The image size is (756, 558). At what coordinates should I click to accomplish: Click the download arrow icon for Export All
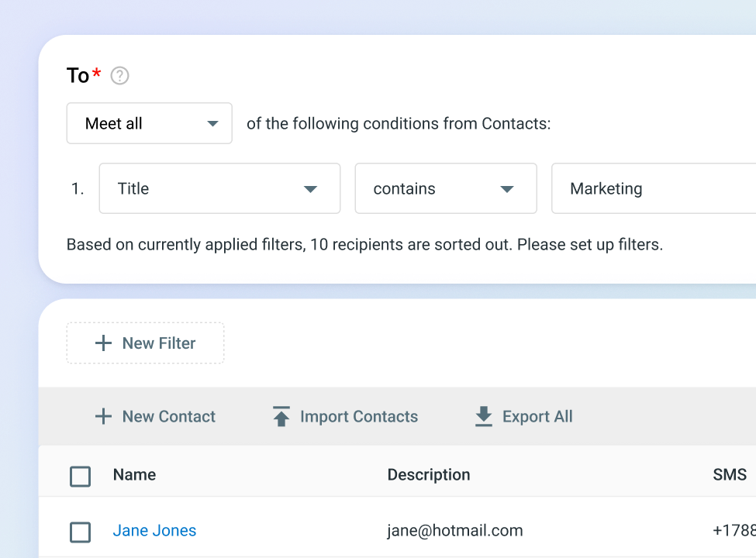(x=484, y=417)
